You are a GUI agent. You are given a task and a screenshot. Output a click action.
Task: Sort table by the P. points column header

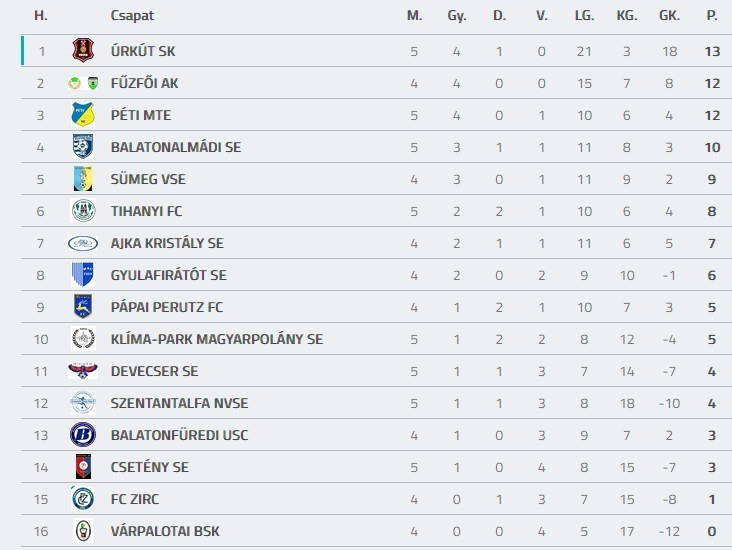tap(711, 16)
